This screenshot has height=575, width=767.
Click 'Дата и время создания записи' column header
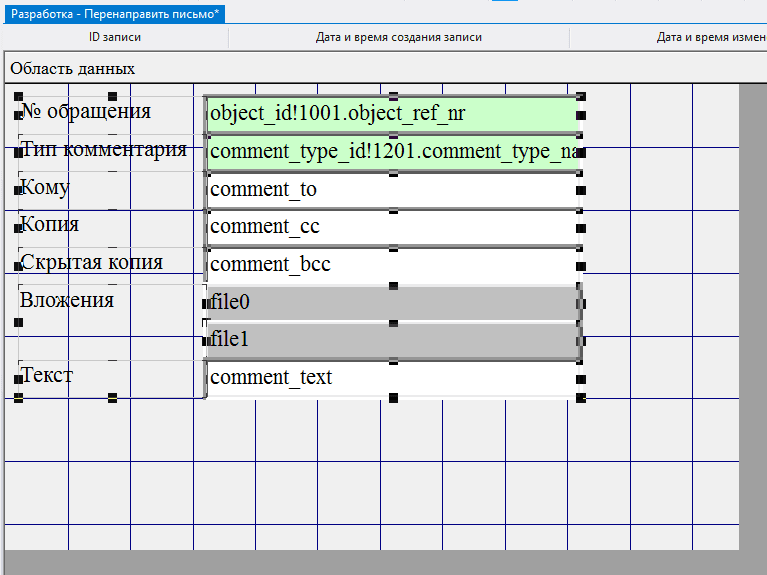pyautogui.click(x=398, y=38)
